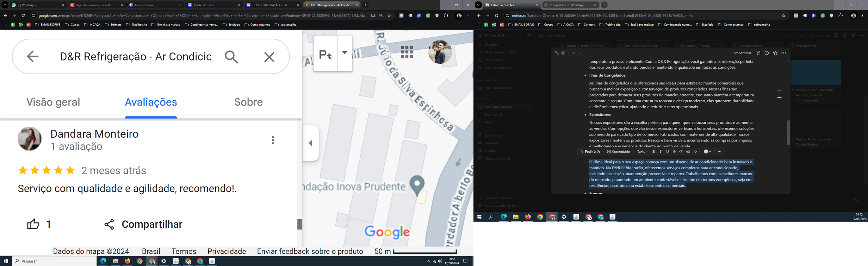Open the Sobre tab
Viewport: 868px width, 266px height.
click(x=248, y=102)
